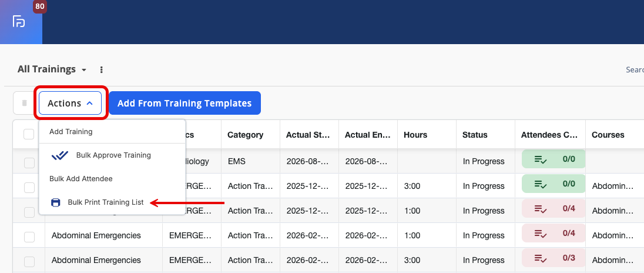Image resolution: width=644 pixels, height=273 pixels.
Task: Click the app logo icon with 80 badge
Action: (21, 22)
